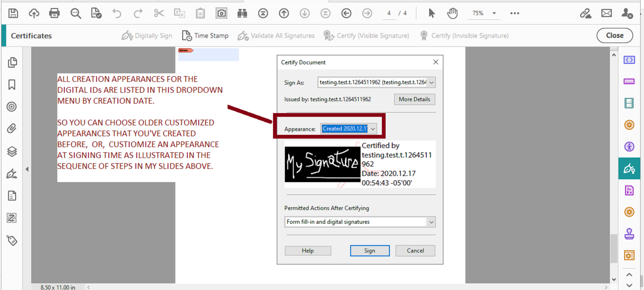Click More Details for the issuer
644x290 pixels.
414,99
